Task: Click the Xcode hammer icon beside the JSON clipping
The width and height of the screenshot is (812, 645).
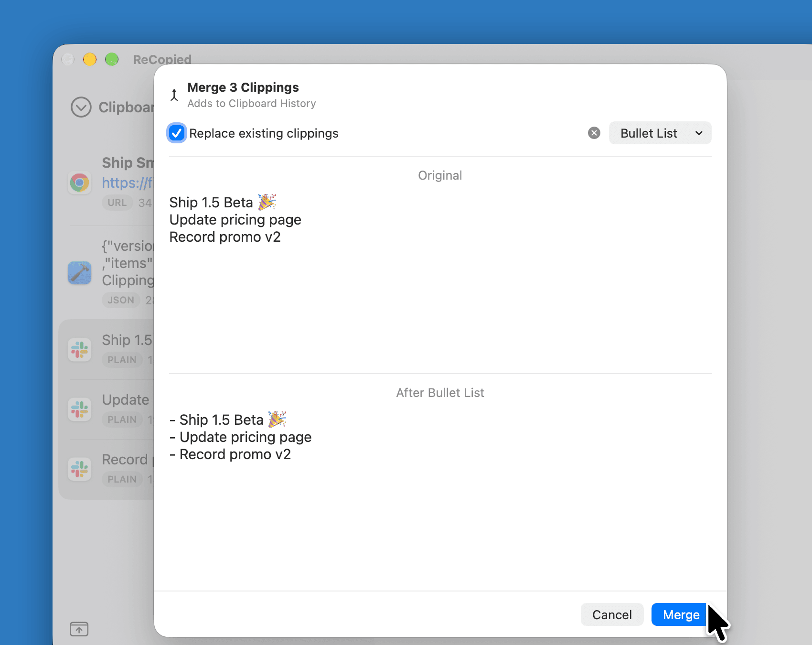Action: [80, 273]
